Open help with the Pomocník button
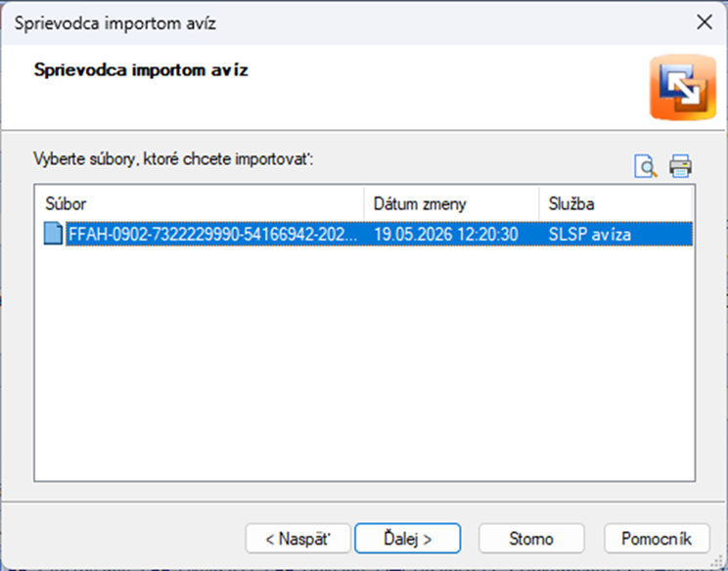Viewport: 728px width, 571px height. point(657,539)
